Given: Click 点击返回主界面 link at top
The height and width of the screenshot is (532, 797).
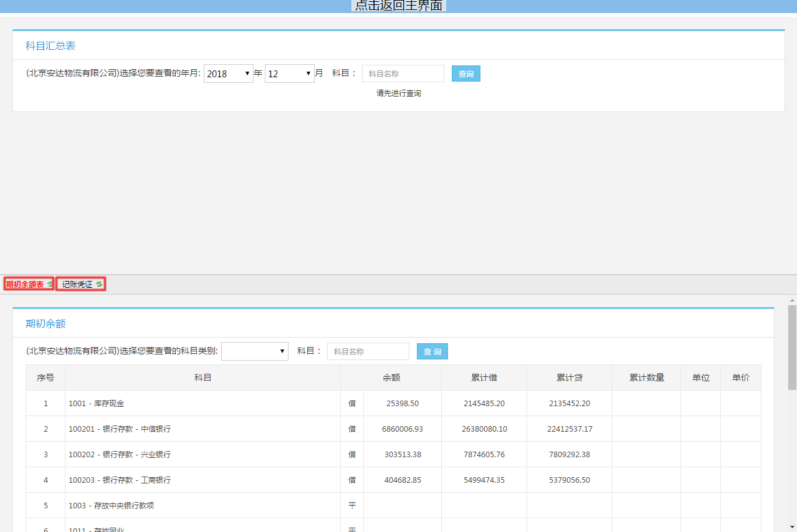Looking at the screenshot, I should click(x=399, y=6).
